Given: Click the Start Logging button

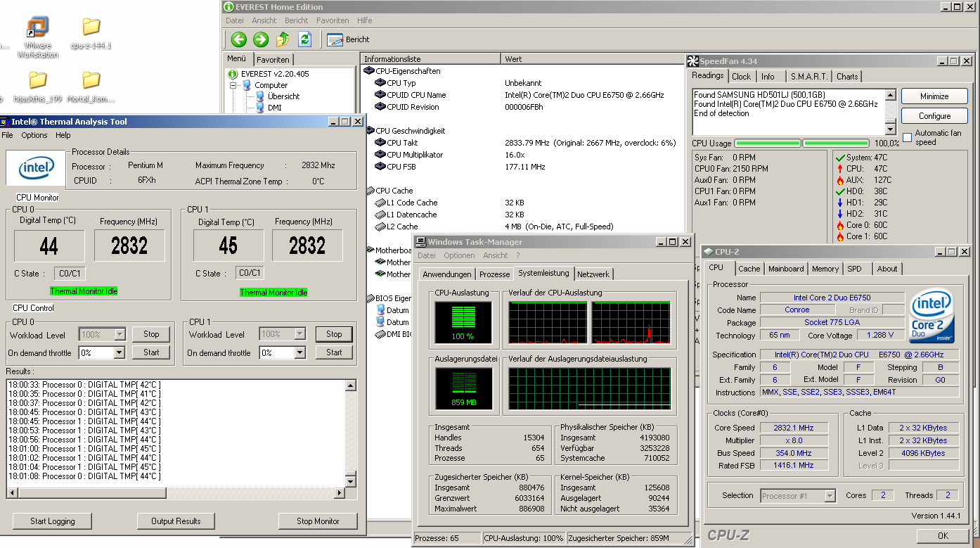Looking at the screenshot, I should coord(53,521).
